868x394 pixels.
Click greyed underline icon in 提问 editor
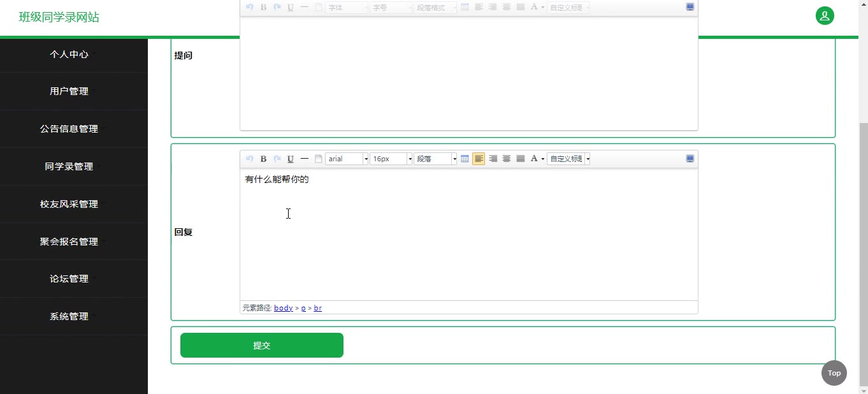click(291, 8)
